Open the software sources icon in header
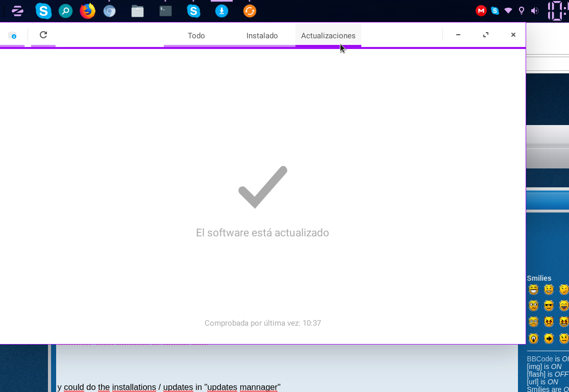 pos(12,35)
